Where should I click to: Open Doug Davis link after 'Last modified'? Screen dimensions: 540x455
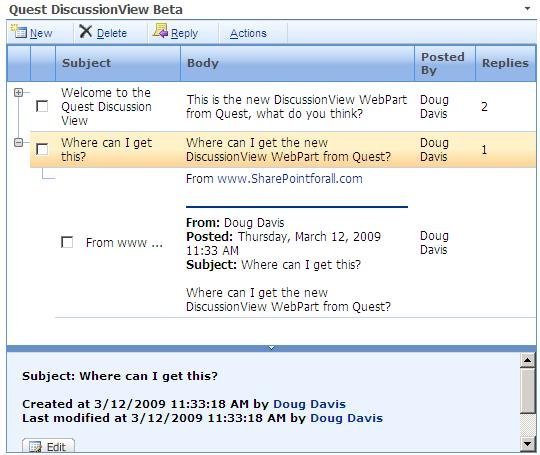[x=346, y=418]
